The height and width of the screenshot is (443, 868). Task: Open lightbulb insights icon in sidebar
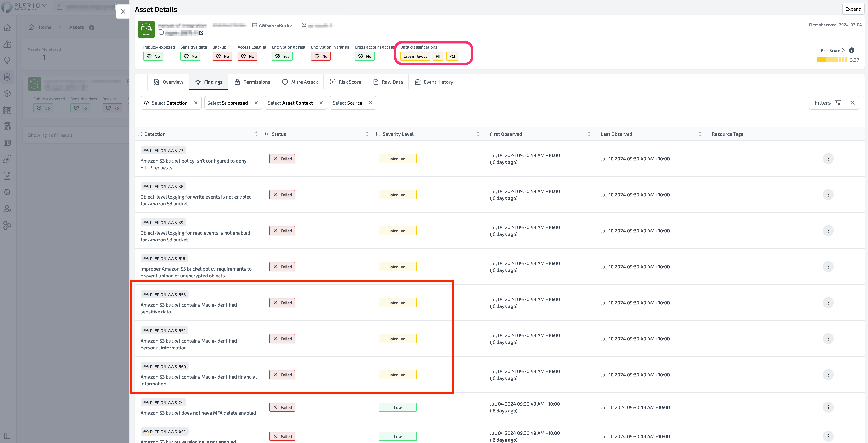(7, 61)
